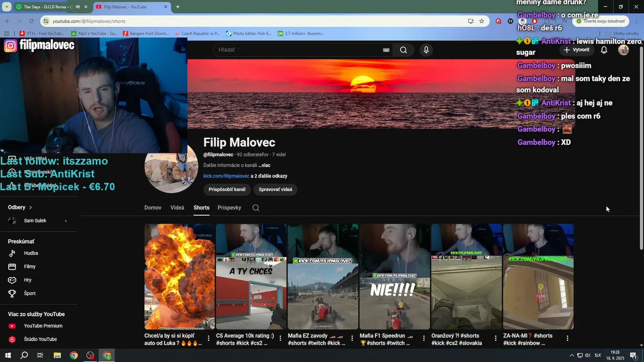Open Chrome tab search dropdown
Screen dimensions: 644x362
pos(7,7)
